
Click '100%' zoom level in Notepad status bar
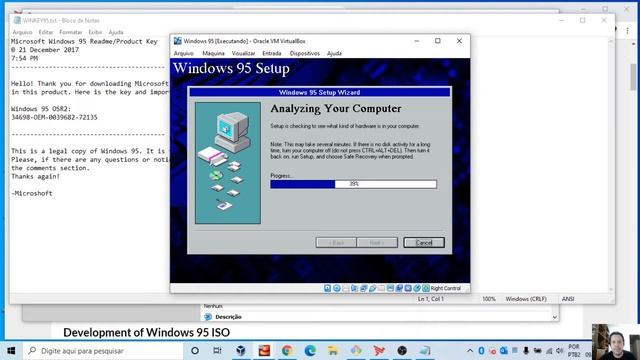tap(489, 299)
